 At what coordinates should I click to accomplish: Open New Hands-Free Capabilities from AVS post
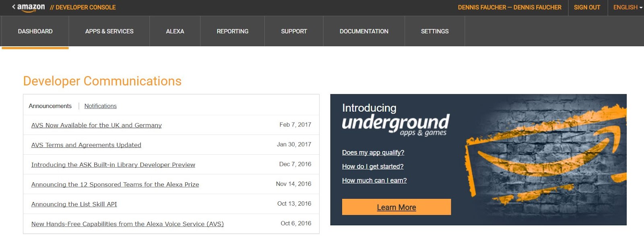[128, 224]
